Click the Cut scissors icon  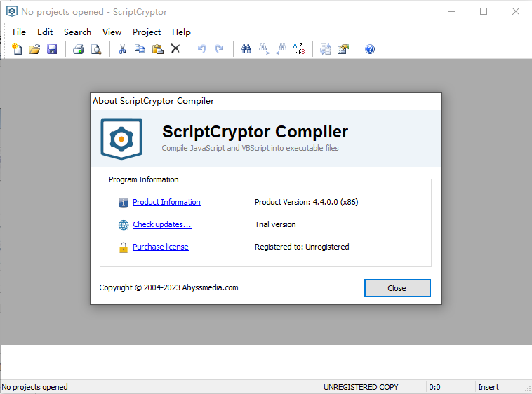click(x=122, y=49)
